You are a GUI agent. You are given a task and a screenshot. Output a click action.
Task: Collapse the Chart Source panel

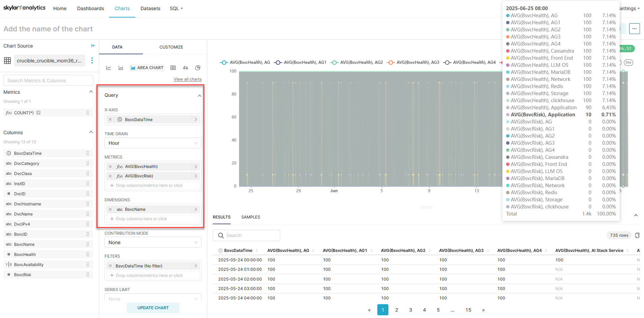(x=93, y=46)
